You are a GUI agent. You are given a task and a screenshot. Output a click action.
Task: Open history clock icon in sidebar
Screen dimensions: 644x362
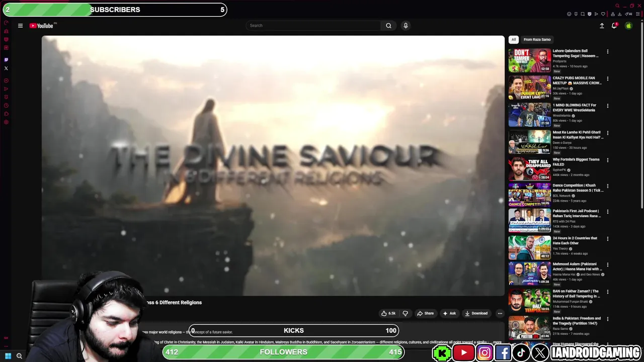(6, 105)
